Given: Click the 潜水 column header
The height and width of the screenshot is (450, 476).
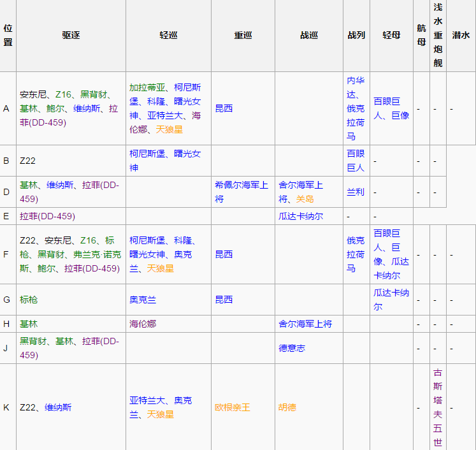Looking at the screenshot, I should point(461,35).
